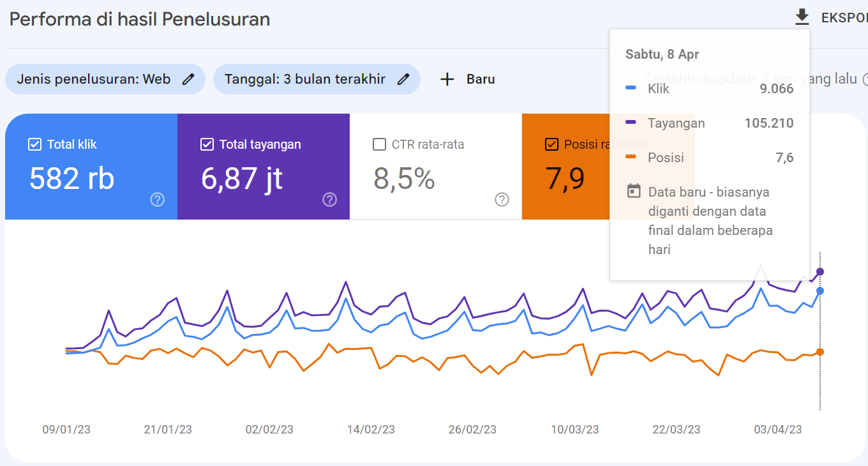Add a new filter with Baru

coord(468,79)
